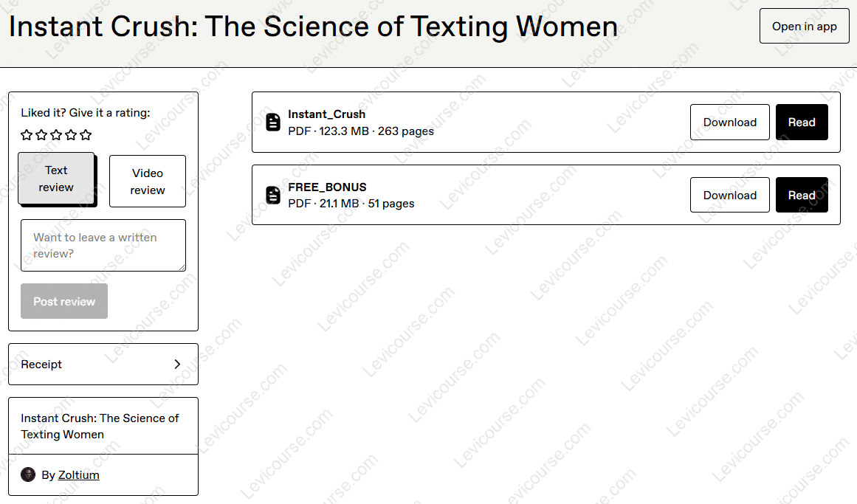The height and width of the screenshot is (504, 857).
Task: Expand the Receipt section chevron
Action: pos(177,364)
